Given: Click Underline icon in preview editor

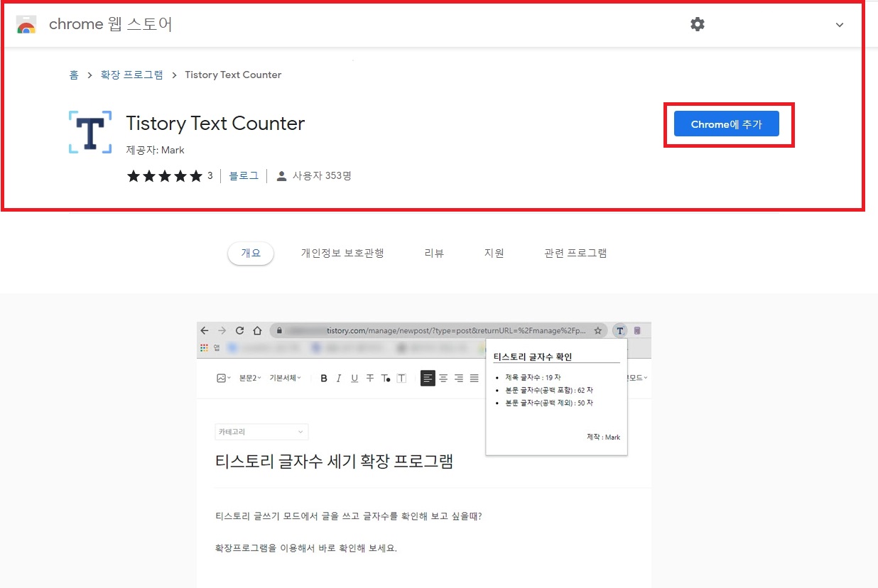Looking at the screenshot, I should click(354, 379).
